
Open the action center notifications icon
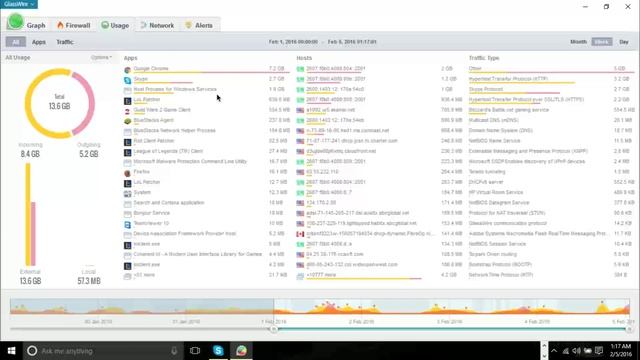pos(599,351)
